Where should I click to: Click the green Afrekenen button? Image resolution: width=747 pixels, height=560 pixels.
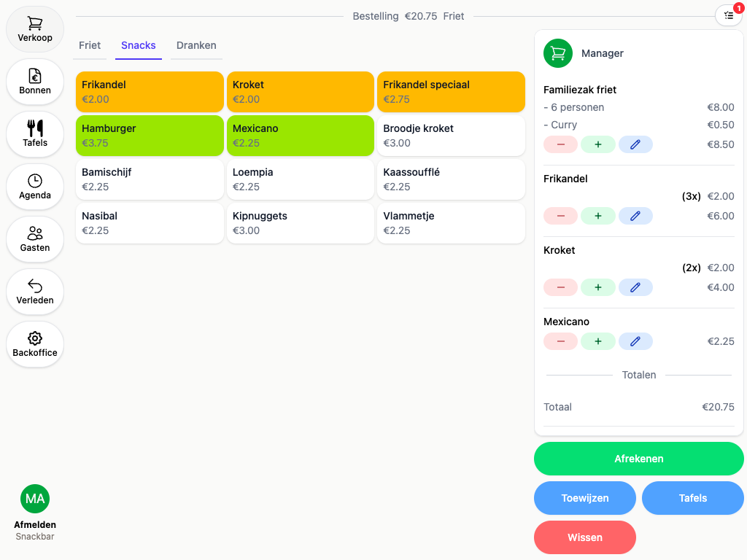click(x=639, y=459)
